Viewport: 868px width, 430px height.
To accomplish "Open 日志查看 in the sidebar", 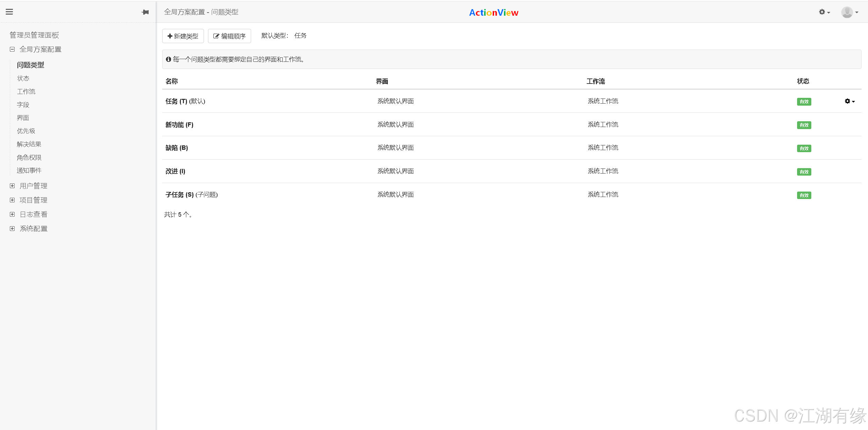I will pyautogui.click(x=34, y=214).
